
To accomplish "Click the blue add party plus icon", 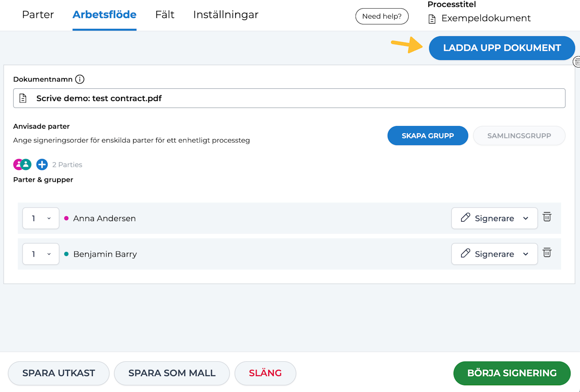I will (x=42, y=165).
